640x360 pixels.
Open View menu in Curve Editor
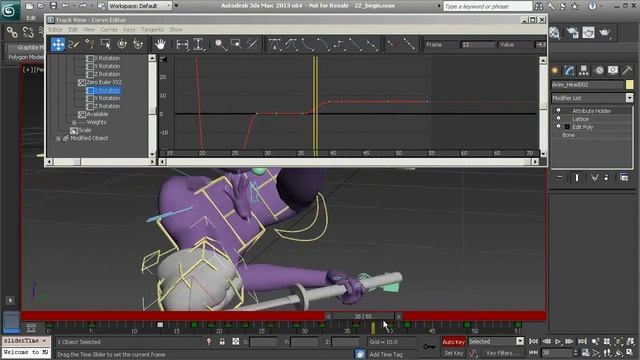89,29
